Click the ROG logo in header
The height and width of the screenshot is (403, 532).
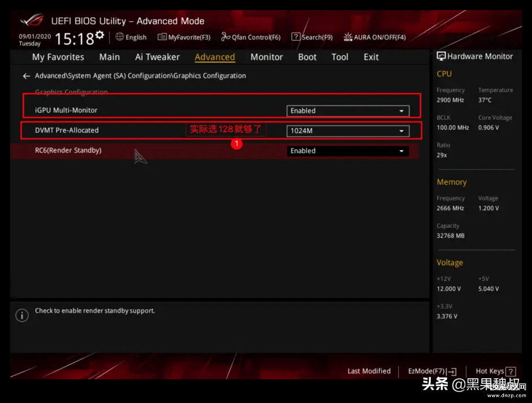32,20
